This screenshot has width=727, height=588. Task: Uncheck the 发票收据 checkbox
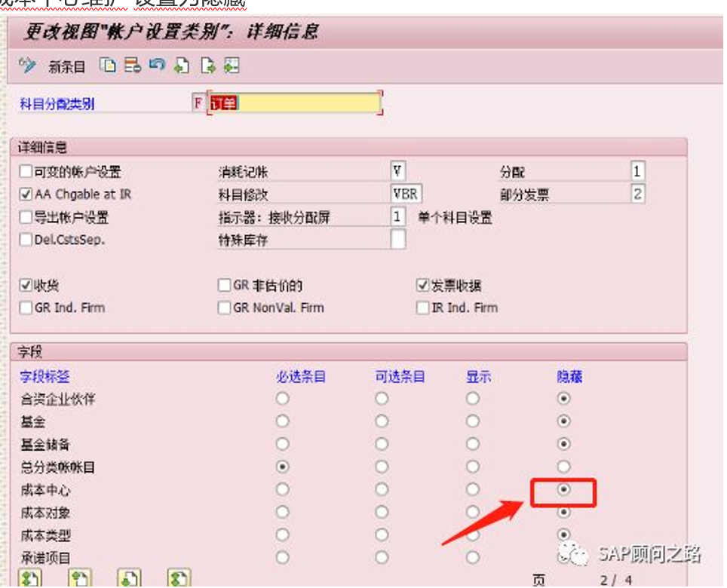pos(421,285)
